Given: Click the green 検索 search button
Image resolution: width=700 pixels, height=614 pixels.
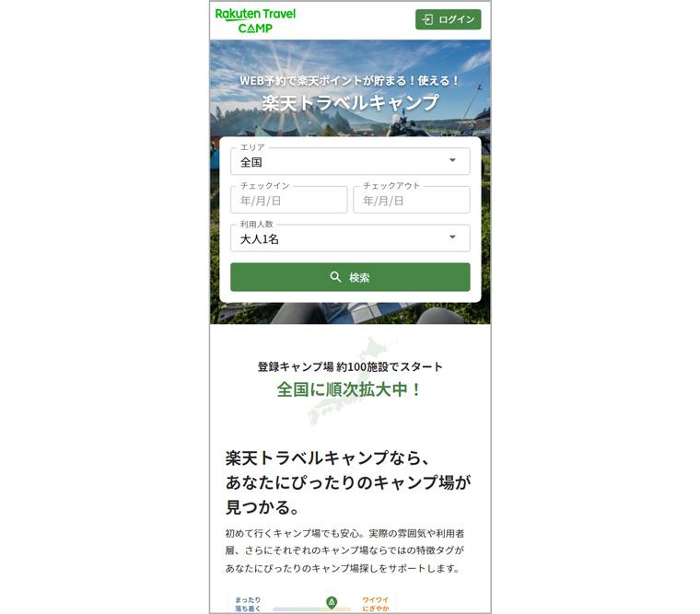Looking at the screenshot, I should point(350,277).
